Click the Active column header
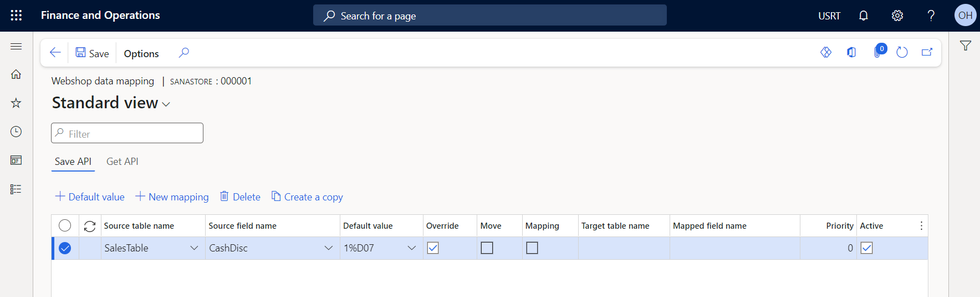980x297 pixels. [871, 226]
